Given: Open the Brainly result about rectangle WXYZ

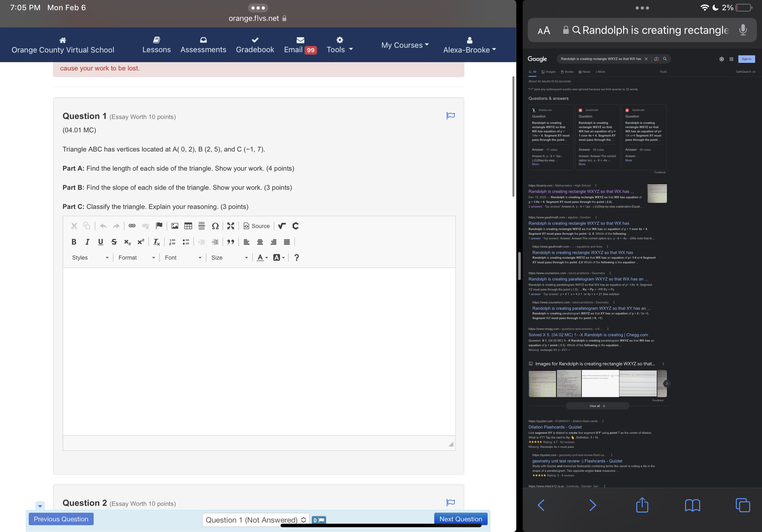Looking at the screenshot, I should pos(581,191).
